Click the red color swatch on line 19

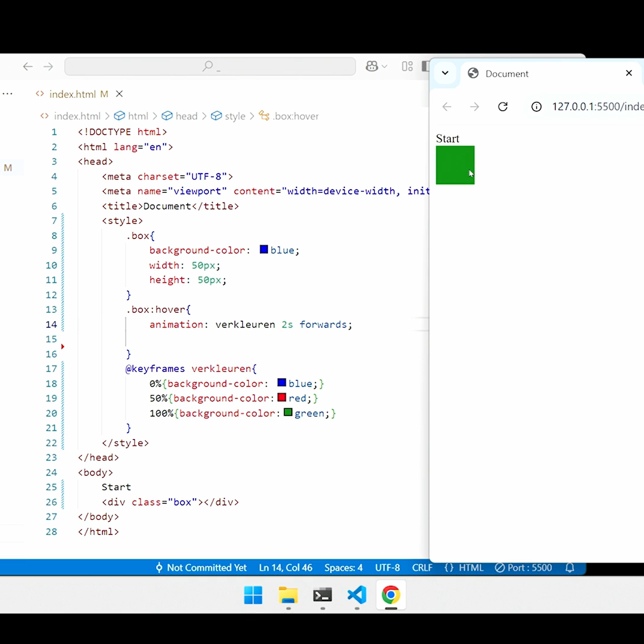click(281, 398)
